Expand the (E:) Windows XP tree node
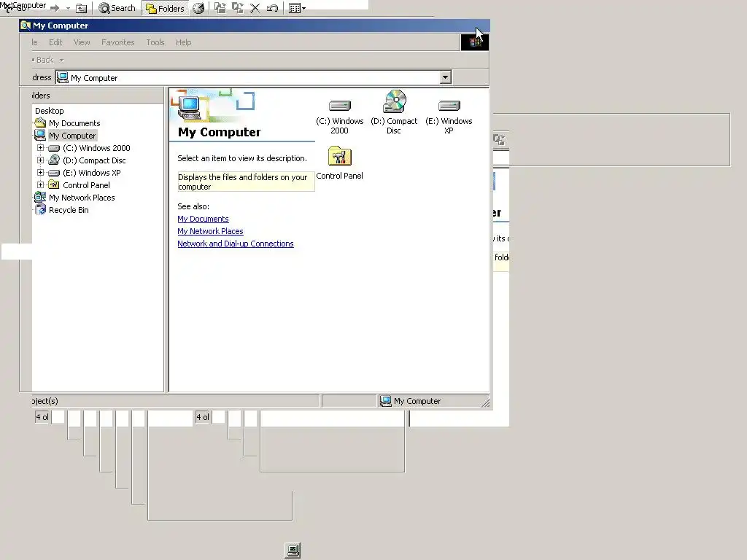The image size is (747, 560). [41, 172]
